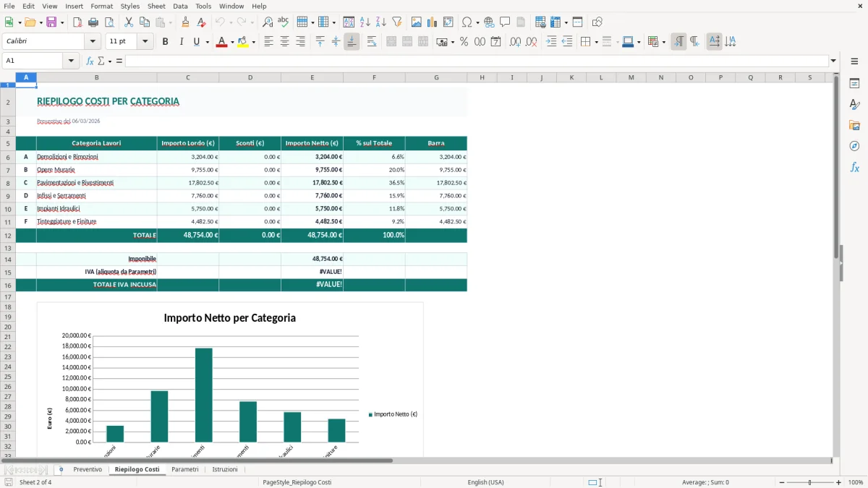
Task: Run the Spelling check icon
Action: (284, 22)
